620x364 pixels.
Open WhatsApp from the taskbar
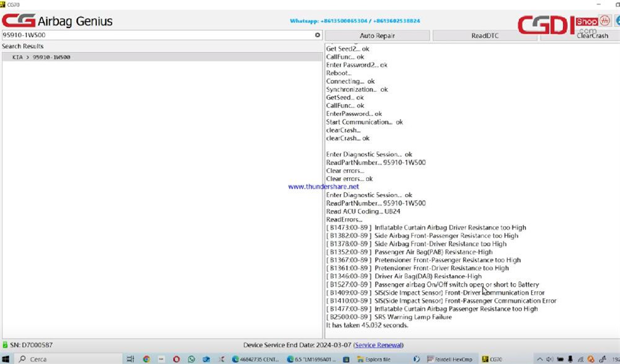click(x=192, y=359)
